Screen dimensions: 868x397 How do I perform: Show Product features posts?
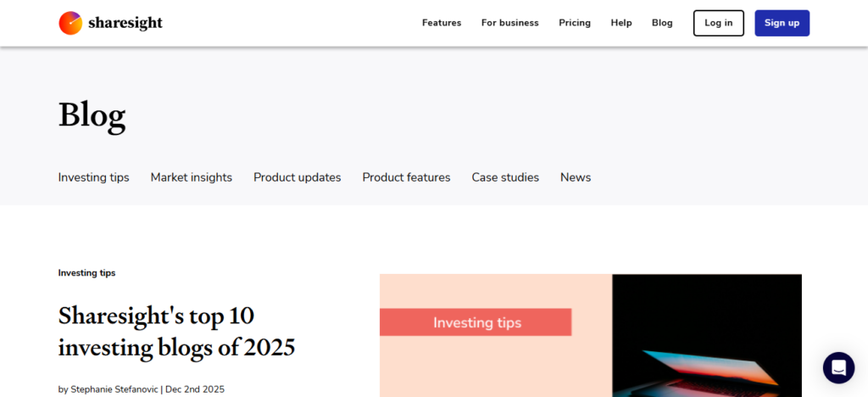pyautogui.click(x=406, y=177)
